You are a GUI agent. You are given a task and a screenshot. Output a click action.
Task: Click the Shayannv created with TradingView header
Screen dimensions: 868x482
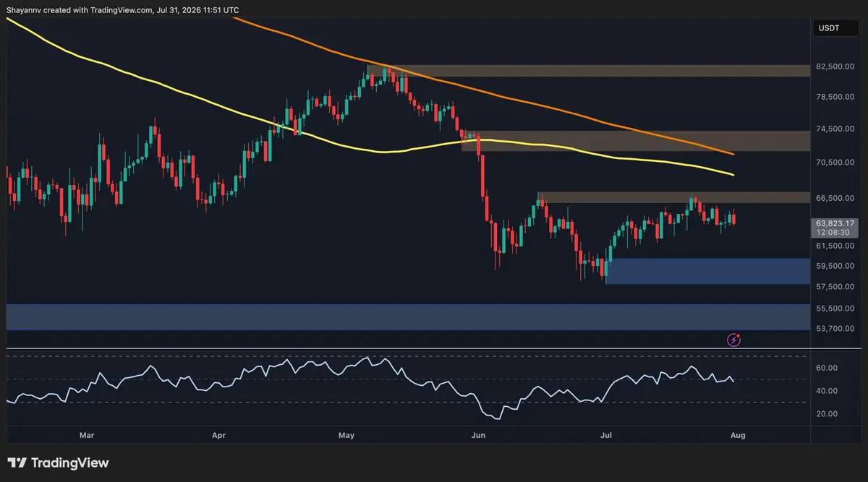122,10
